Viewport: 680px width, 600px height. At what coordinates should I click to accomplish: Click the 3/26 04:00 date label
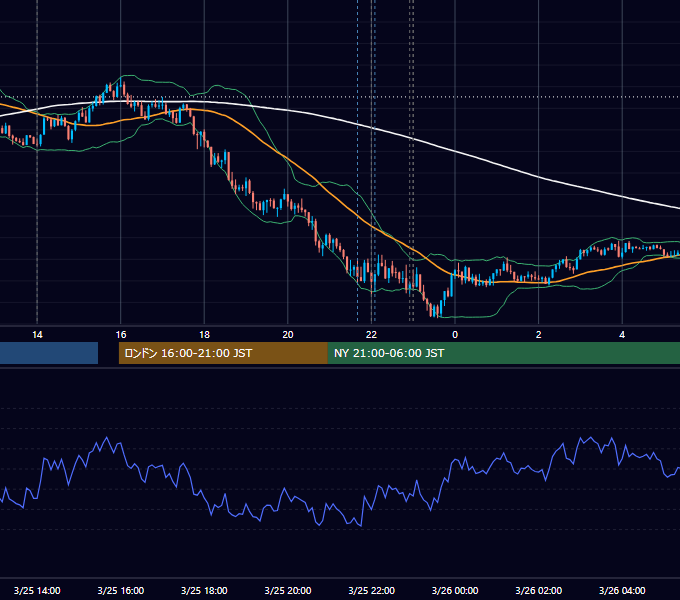coord(622,590)
